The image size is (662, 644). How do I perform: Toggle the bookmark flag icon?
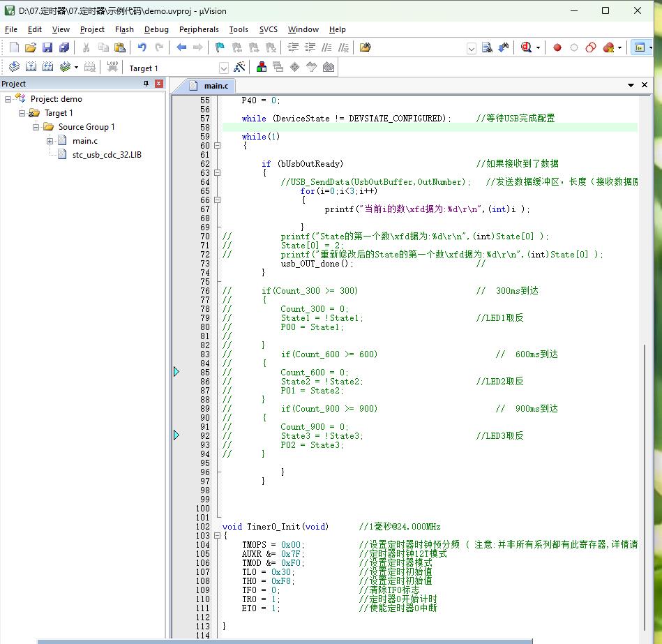pyautogui.click(x=220, y=47)
